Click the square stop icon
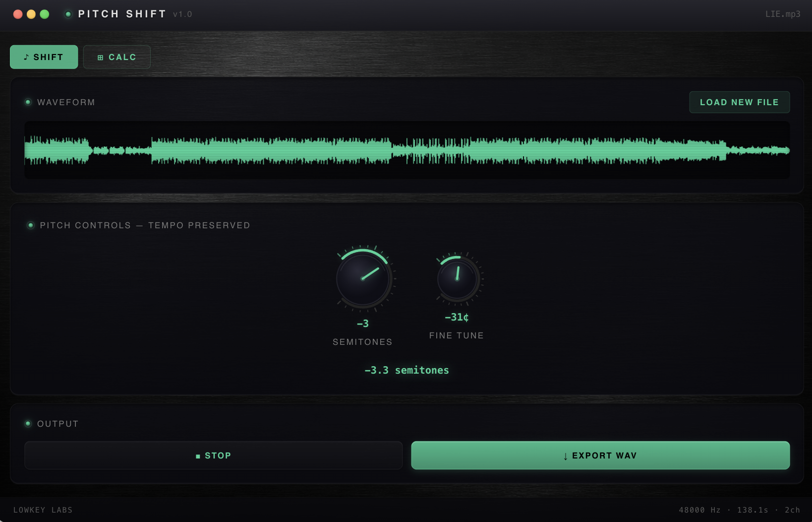The image size is (812, 522). (198, 456)
